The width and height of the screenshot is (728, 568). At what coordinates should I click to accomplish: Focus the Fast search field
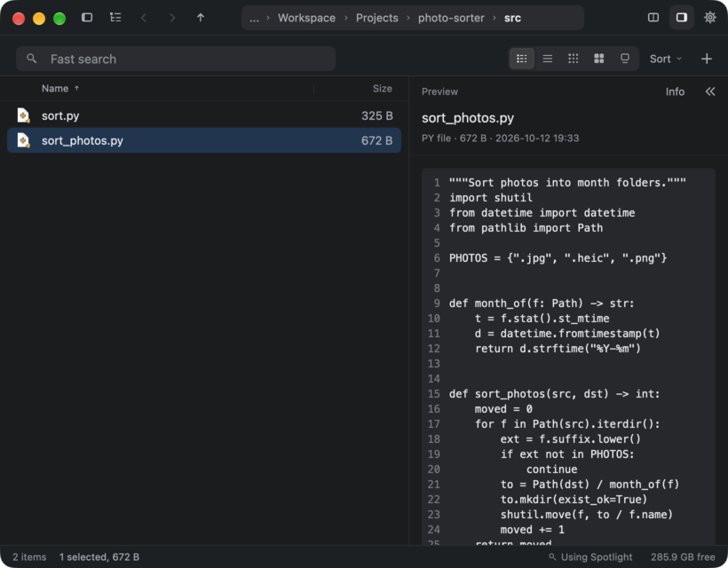tap(176, 59)
